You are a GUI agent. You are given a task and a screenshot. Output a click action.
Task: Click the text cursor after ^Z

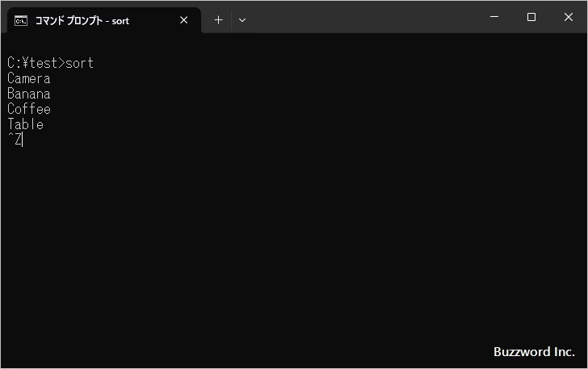[x=23, y=140]
